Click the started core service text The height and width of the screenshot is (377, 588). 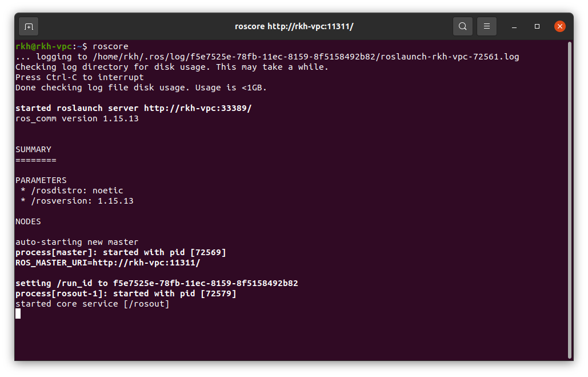click(92, 303)
